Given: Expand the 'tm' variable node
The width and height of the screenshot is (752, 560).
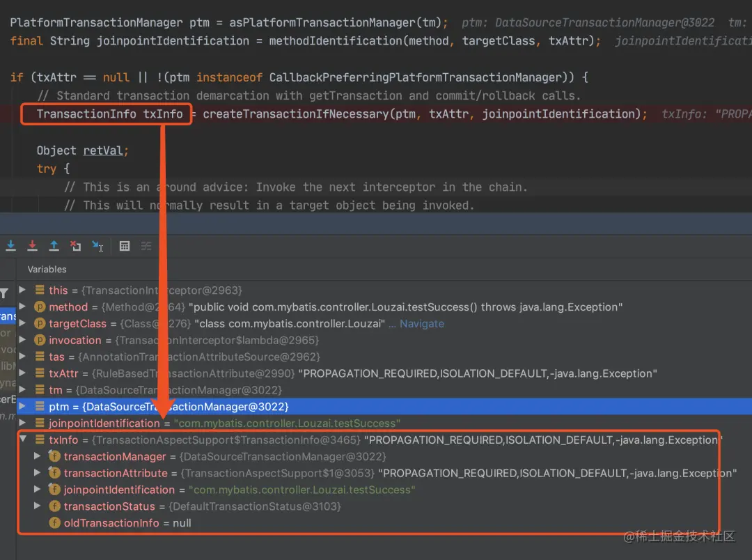Looking at the screenshot, I should tap(22, 389).
